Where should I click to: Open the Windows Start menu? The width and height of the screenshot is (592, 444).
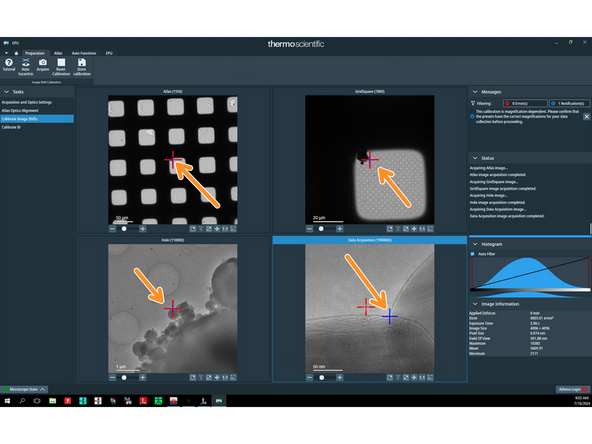coord(7,401)
